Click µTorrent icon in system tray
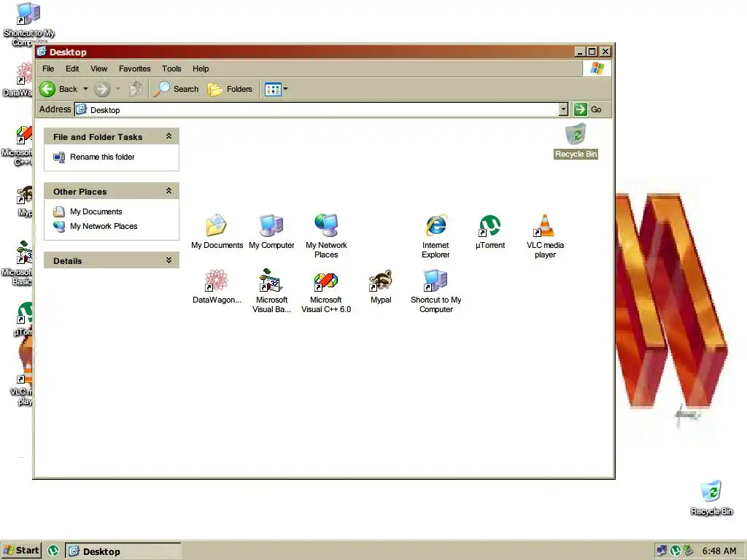The image size is (747, 560). (675, 551)
